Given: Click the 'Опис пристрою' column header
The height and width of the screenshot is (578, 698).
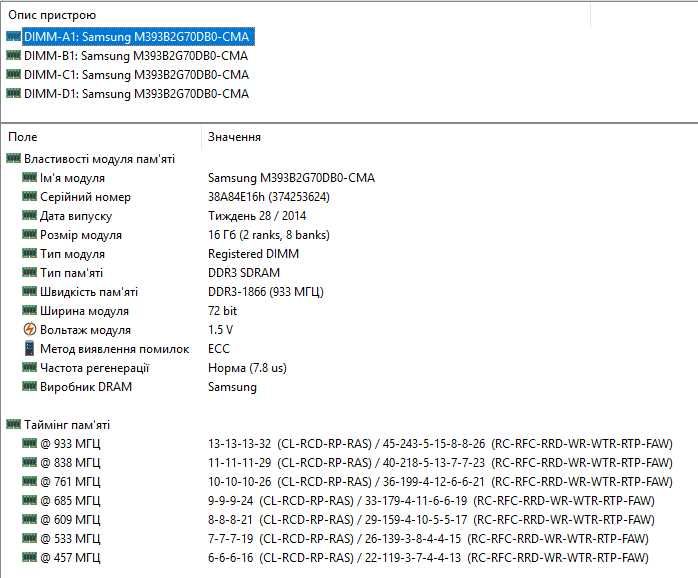Looking at the screenshot, I should click(x=52, y=15).
